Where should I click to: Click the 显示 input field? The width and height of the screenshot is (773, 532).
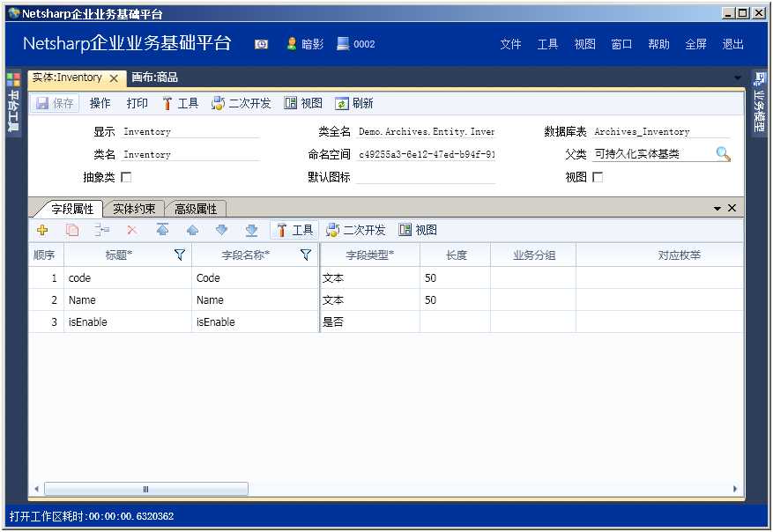[190, 131]
